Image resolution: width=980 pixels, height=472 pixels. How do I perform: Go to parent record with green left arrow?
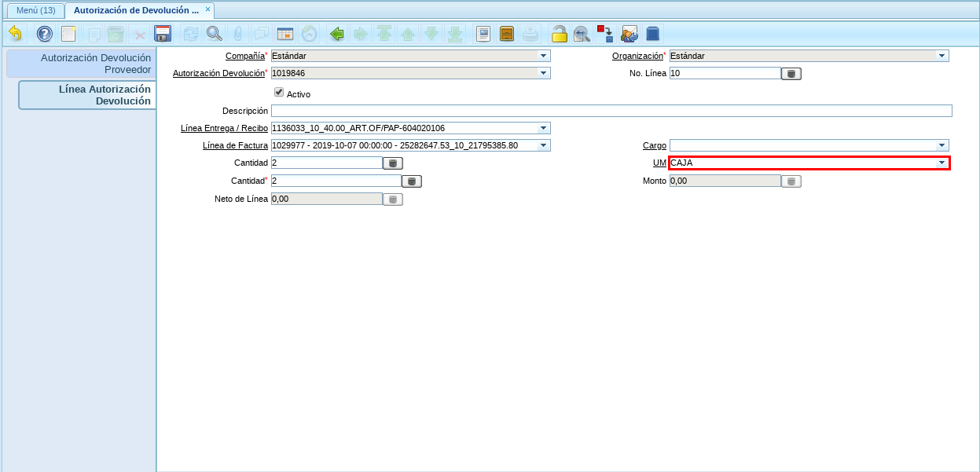(337, 34)
